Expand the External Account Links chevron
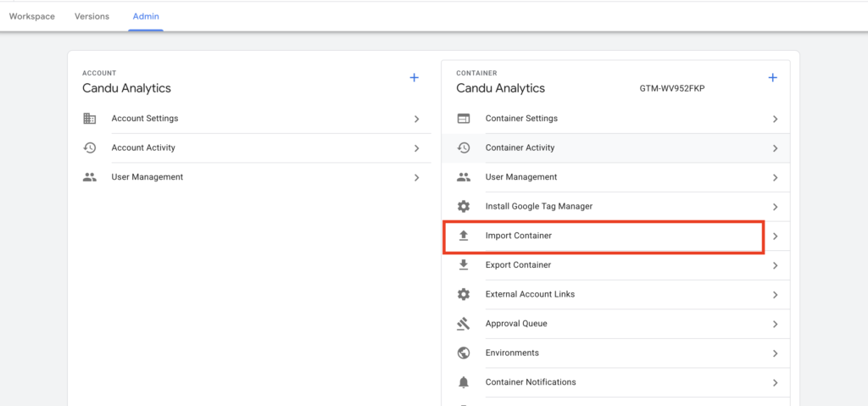The image size is (868, 406). [x=775, y=295]
